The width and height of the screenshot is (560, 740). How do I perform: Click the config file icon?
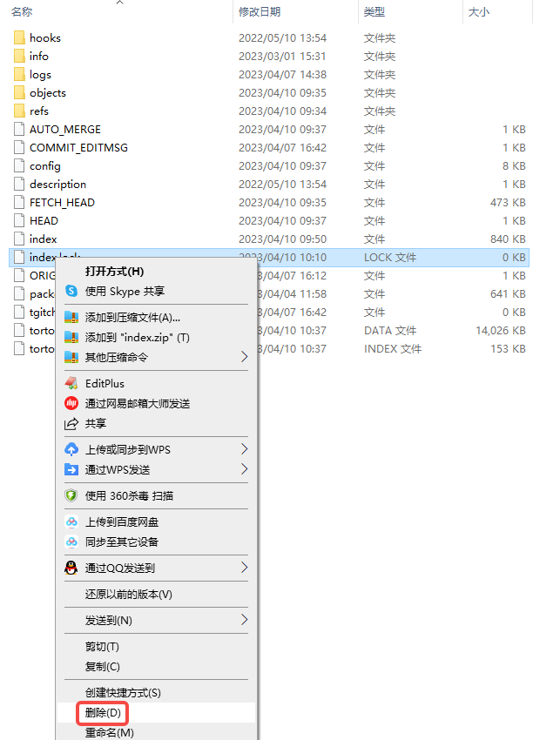[19, 166]
